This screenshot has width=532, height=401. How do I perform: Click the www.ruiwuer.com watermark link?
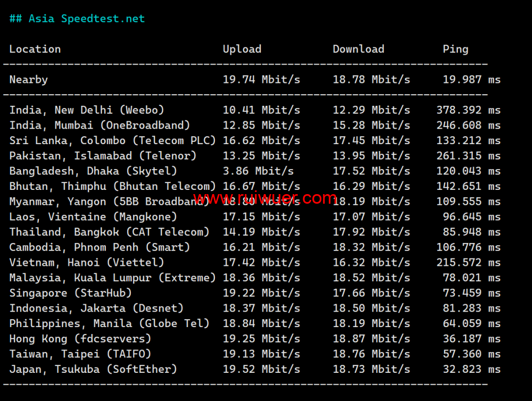(265, 198)
